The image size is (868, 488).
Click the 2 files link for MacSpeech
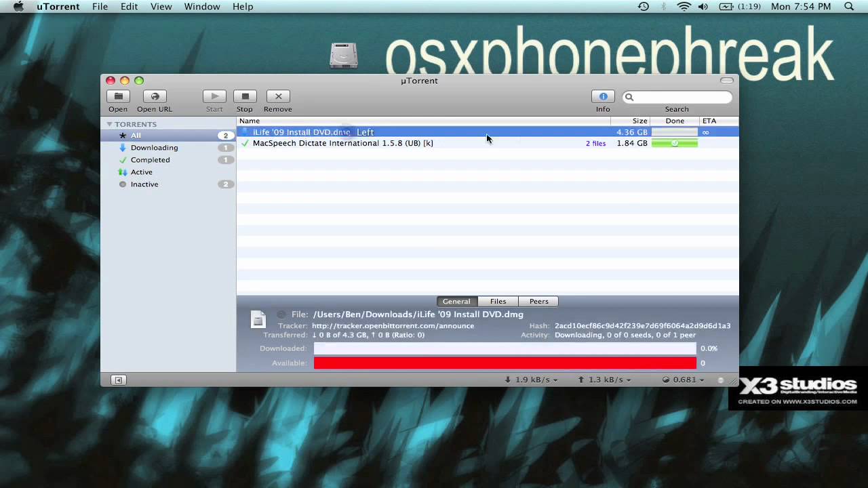click(596, 144)
